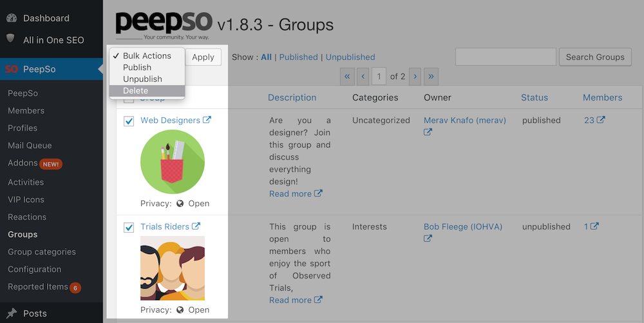Image resolution: width=644 pixels, height=323 pixels.
Task: Click the Interests category cell
Action: tap(369, 226)
